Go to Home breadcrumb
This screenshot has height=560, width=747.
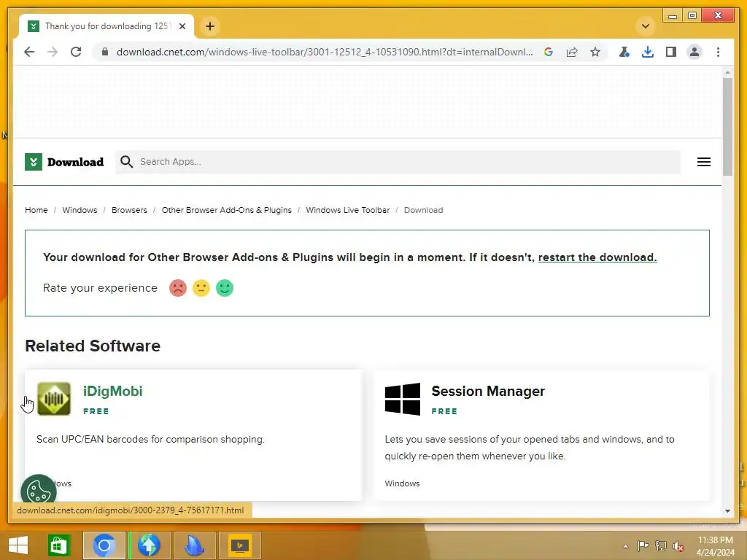(36, 210)
